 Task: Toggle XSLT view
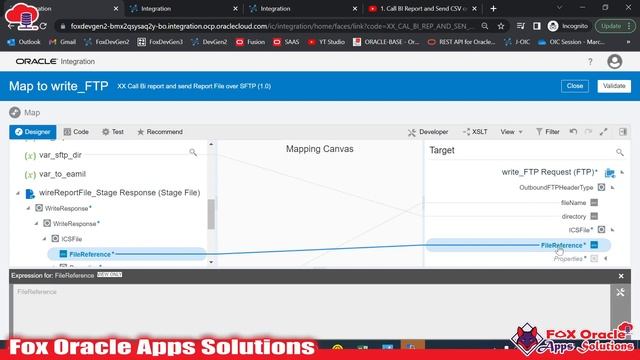pyautogui.click(x=475, y=132)
